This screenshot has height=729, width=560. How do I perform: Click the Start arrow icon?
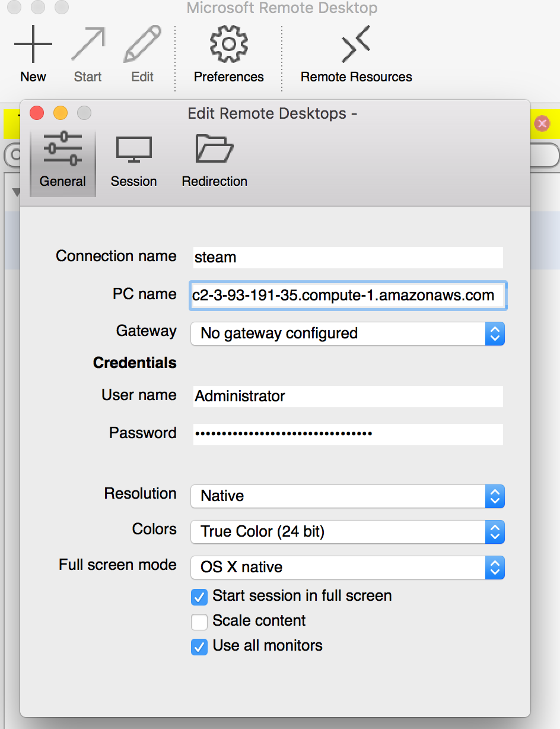click(x=88, y=45)
